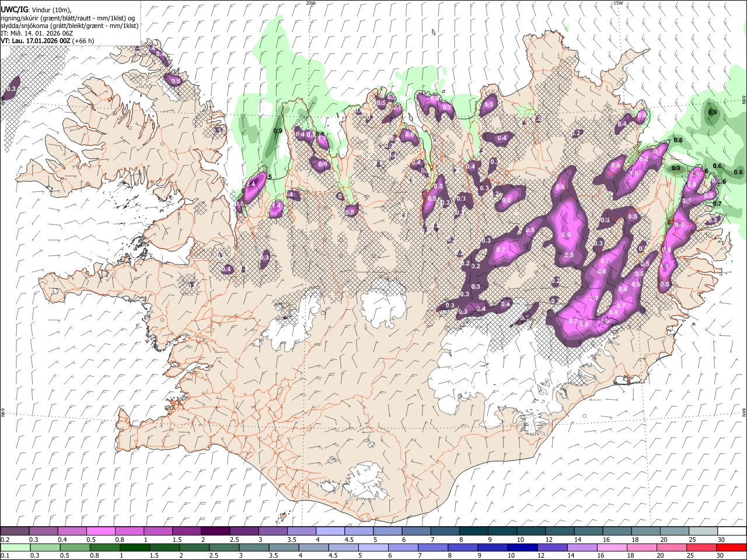Select the light lavender 4–4.5 snow swatch

[330, 531]
